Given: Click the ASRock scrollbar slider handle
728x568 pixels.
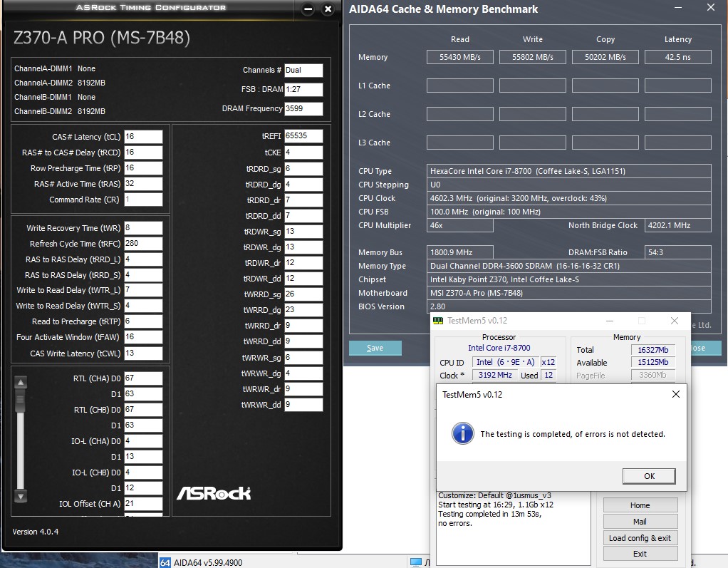Looking at the screenshot, I should 21,401.
